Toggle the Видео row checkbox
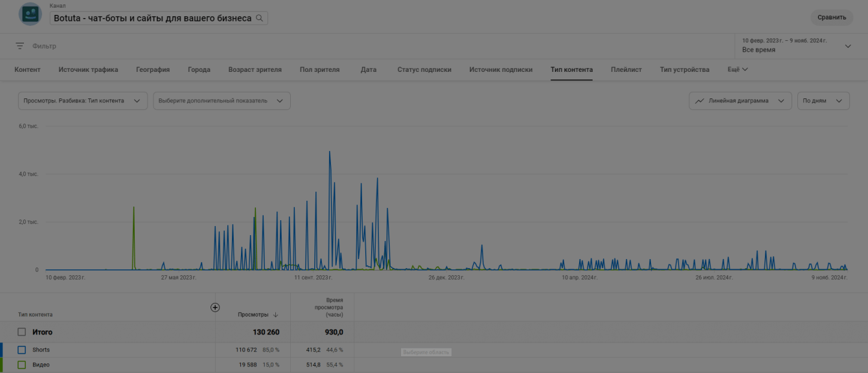The width and height of the screenshot is (868, 373). pyautogui.click(x=22, y=365)
